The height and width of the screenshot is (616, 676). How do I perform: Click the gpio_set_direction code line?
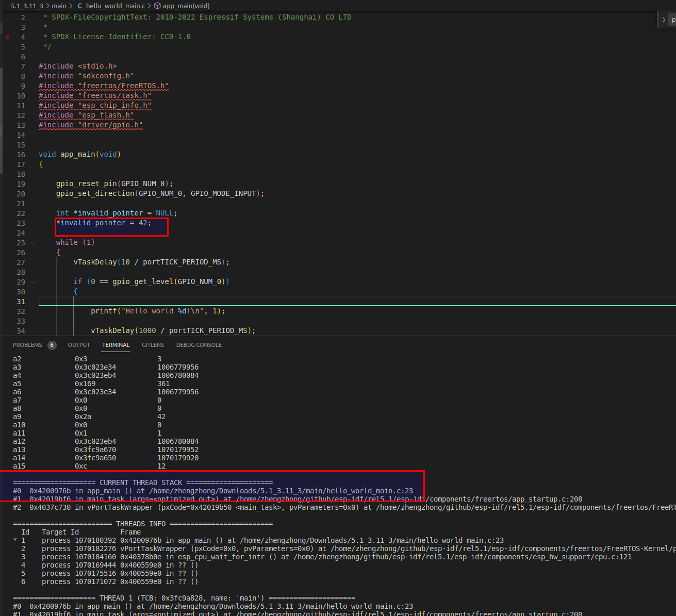160,193
